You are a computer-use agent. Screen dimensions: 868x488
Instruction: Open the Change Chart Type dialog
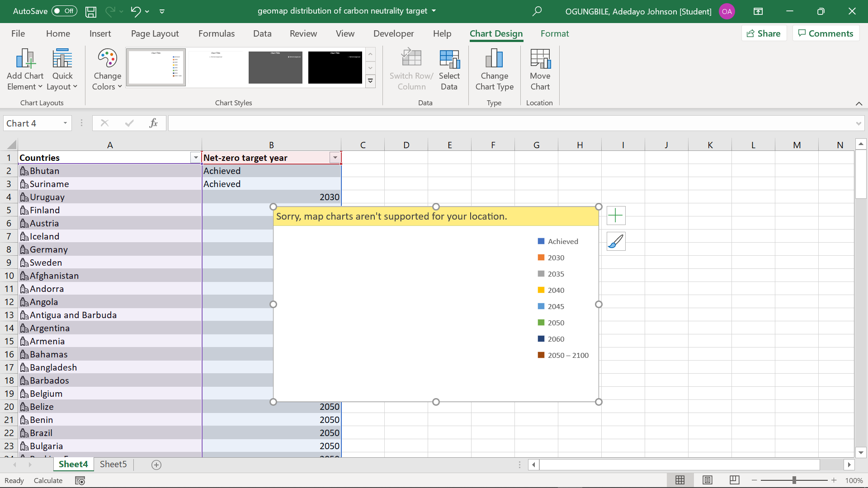494,69
